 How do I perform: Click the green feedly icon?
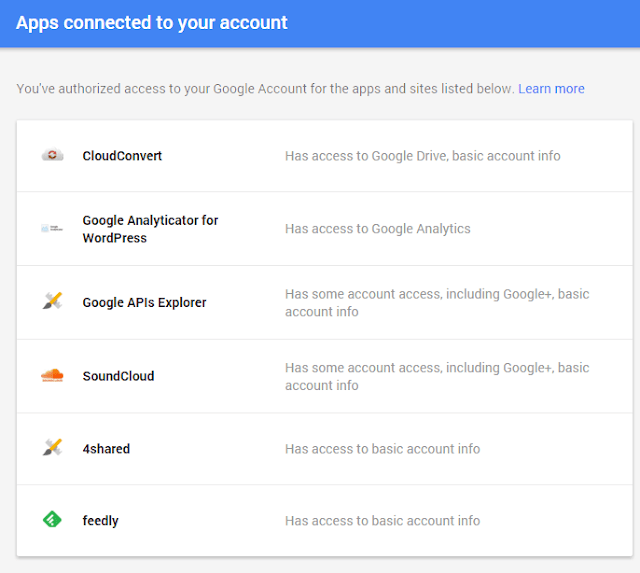52,521
